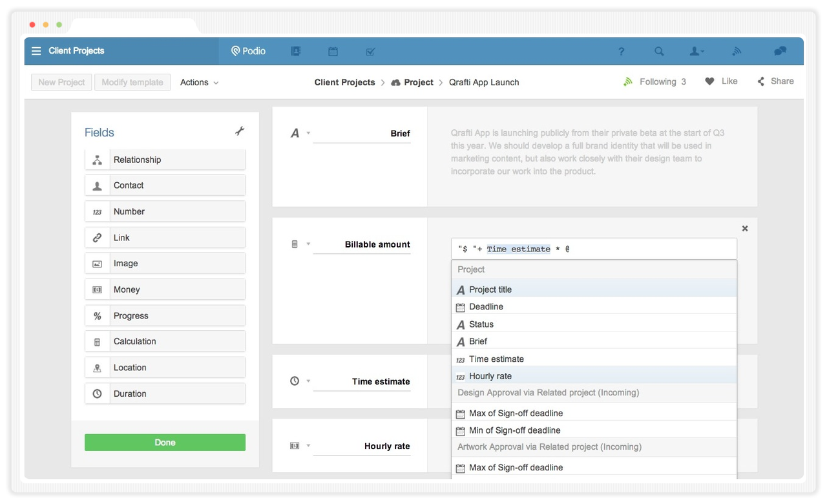
Task: Expand the Actions dropdown
Action: [199, 82]
